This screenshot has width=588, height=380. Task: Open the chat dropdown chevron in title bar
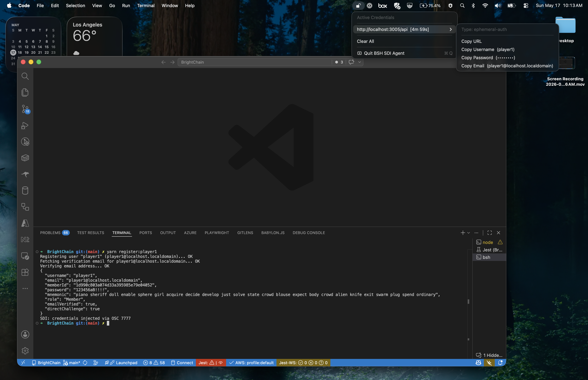click(360, 62)
